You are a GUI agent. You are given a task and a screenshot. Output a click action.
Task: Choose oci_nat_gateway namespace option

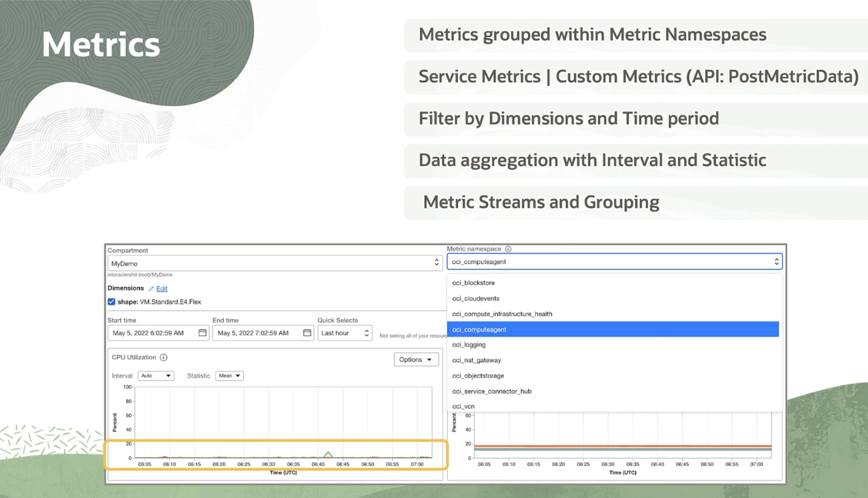[x=476, y=360]
